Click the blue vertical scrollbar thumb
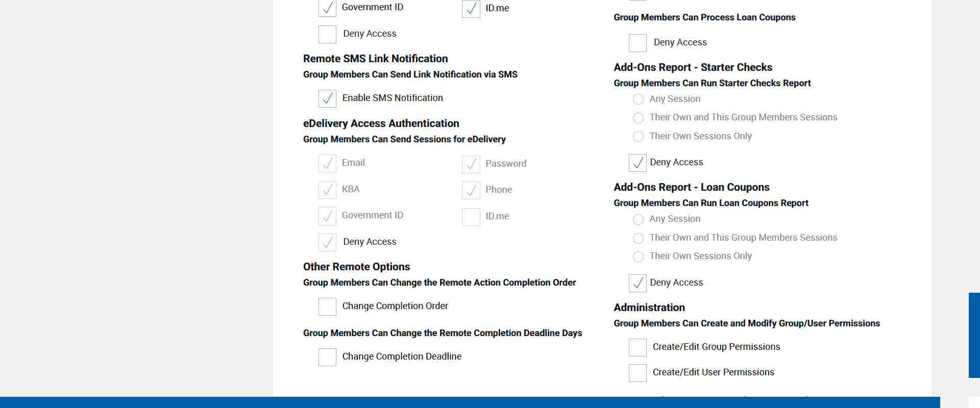This screenshot has height=408, width=980. click(974, 335)
